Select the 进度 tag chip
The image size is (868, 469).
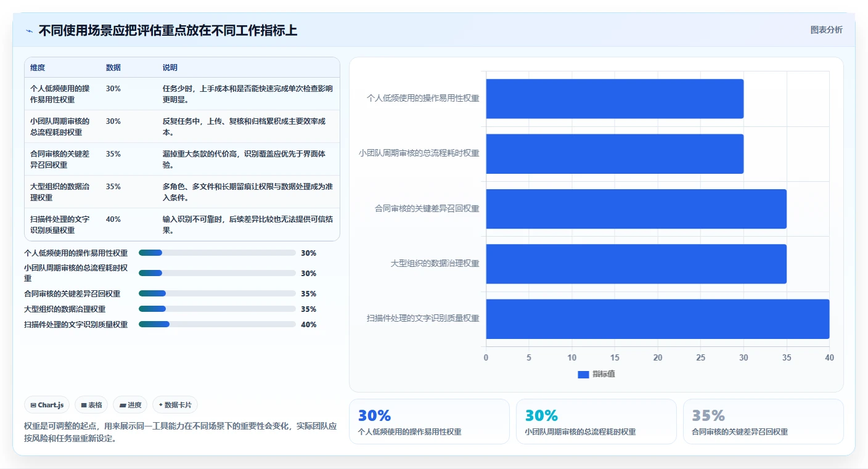click(x=130, y=405)
